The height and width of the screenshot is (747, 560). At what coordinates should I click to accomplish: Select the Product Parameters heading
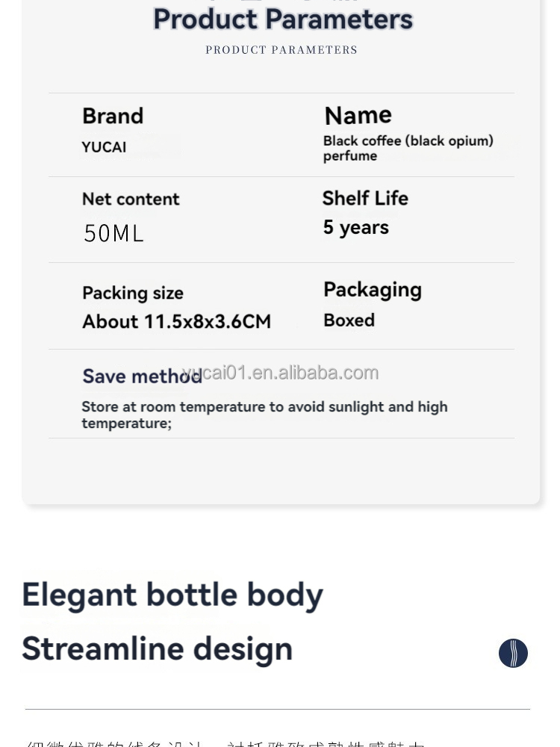point(283,19)
